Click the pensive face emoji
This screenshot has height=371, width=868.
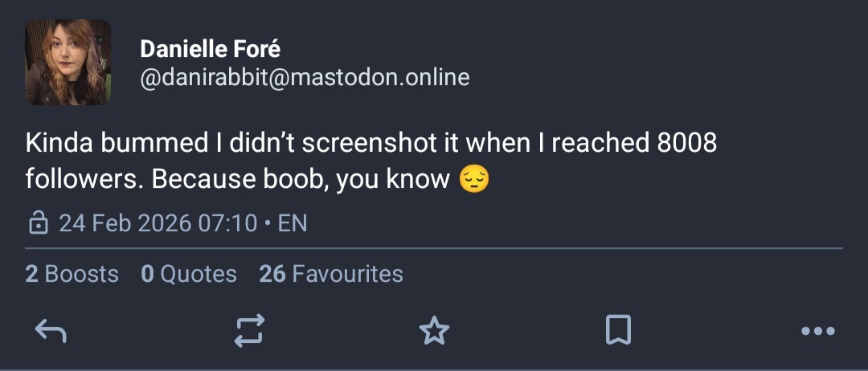point(474,178)
